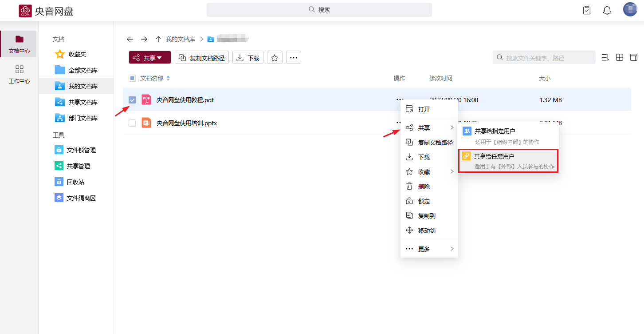Click the notification bell icon
The image size is (644, 334).
pos(607,10)
